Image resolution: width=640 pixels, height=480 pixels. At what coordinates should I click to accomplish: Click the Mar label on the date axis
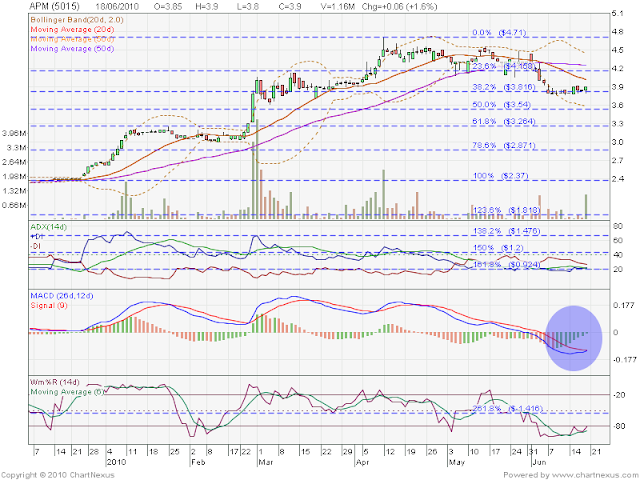point(265,462)
